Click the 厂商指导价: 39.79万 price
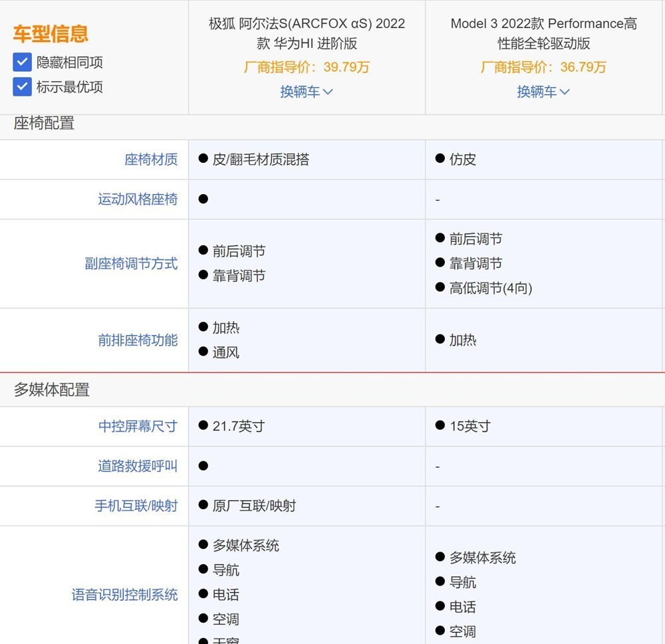 pos(307,67)
